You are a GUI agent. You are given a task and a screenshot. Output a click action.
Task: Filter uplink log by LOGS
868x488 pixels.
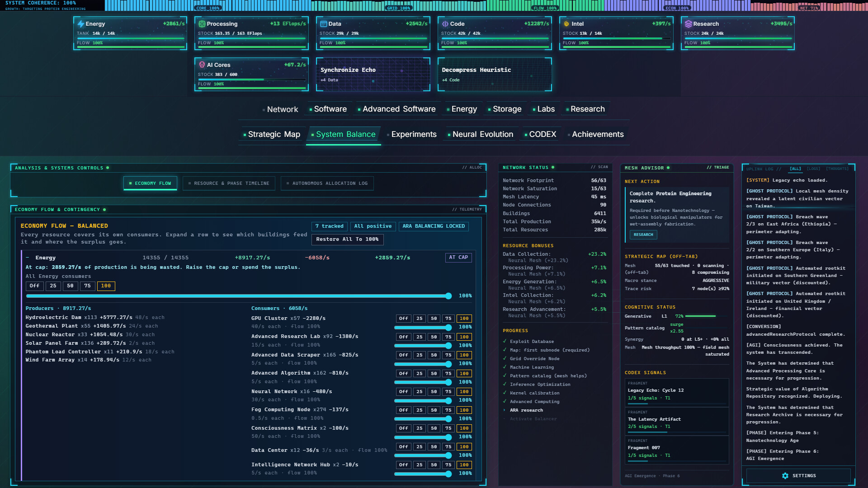[813, 169]
